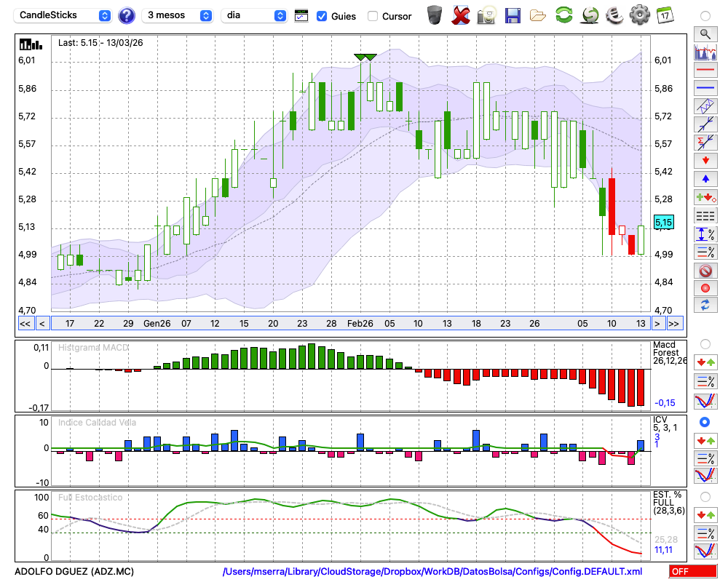728x582 pixels.
Task: Select the channel drawing tool
Action: click(x=705, y=105)
